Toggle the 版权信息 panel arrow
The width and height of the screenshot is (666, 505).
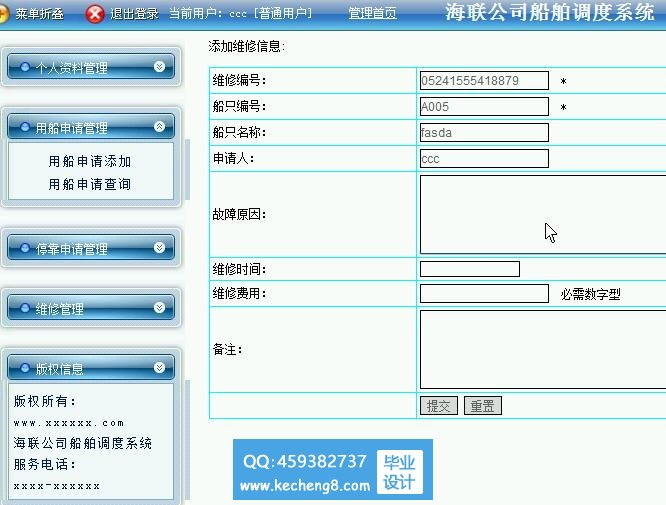coord(159,368)
